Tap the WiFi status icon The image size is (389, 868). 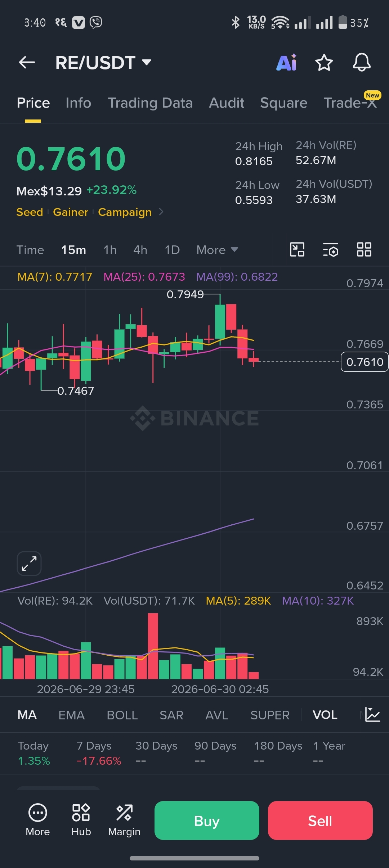280,23
